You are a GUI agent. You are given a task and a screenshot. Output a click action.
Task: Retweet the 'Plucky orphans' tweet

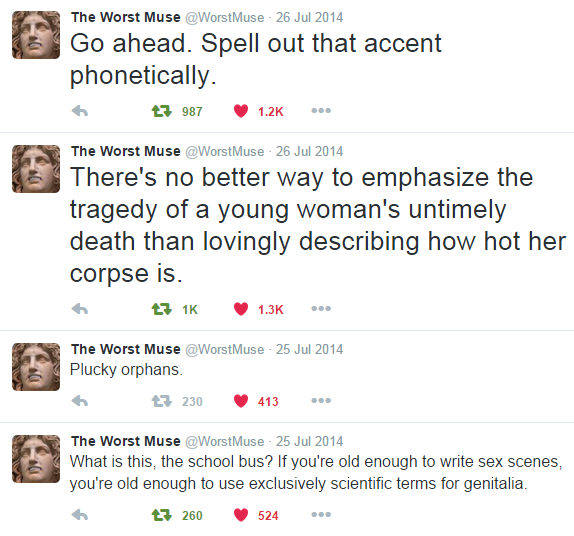tap(162, 401)
